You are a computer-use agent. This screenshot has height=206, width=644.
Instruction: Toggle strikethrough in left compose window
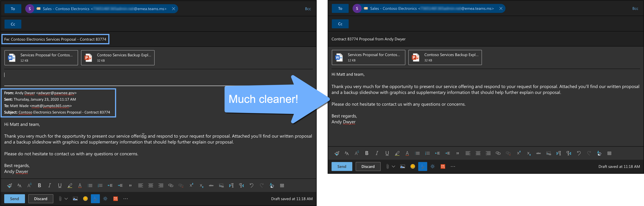click(x=211, y=186)
